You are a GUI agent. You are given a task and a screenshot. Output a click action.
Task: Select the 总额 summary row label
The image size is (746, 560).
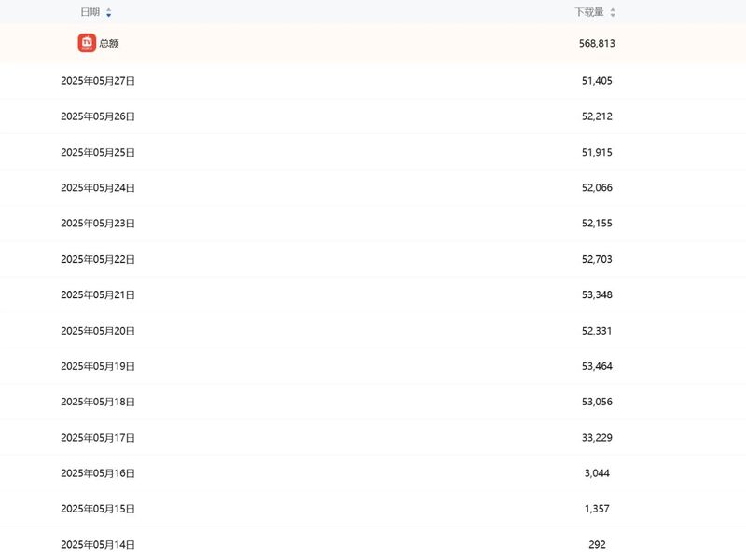click(x=109, y=44)
